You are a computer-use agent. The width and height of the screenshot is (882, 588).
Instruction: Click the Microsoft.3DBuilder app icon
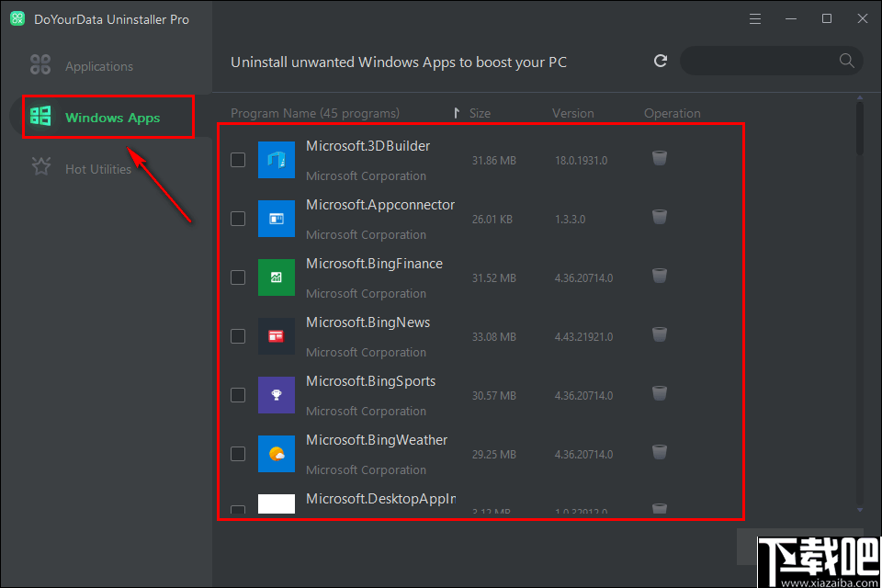click(277, 159)
